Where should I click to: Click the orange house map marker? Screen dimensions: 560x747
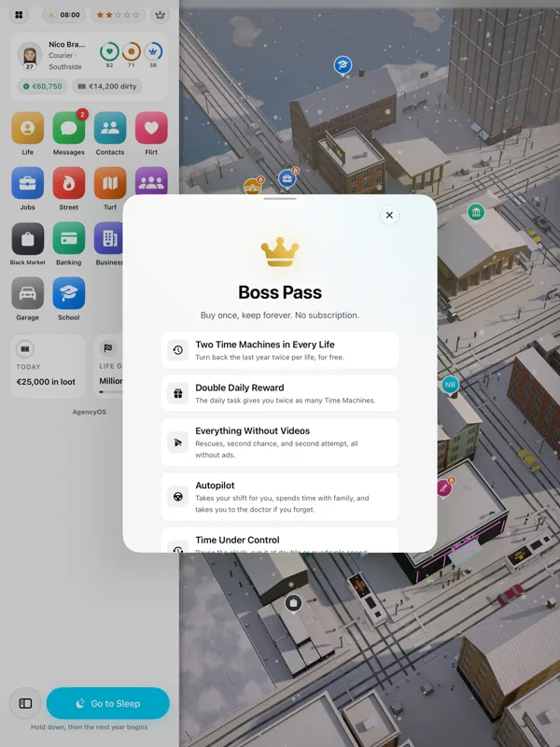[x=252, y=186]
